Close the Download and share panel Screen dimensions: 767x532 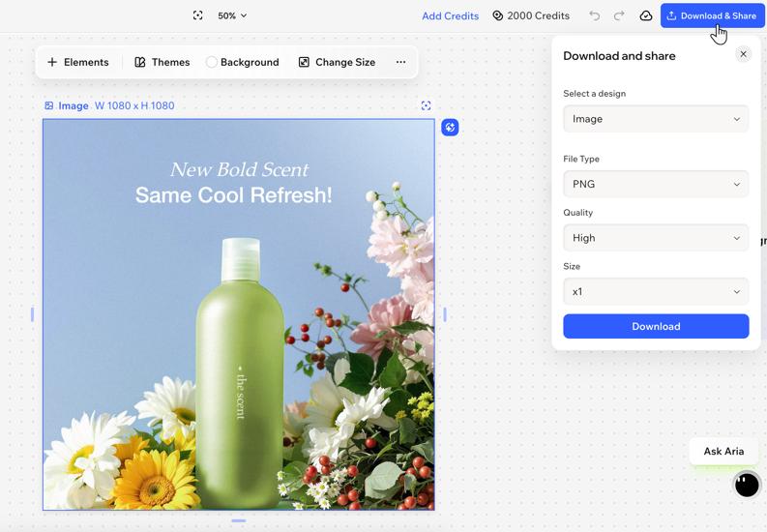coord(743,54)
